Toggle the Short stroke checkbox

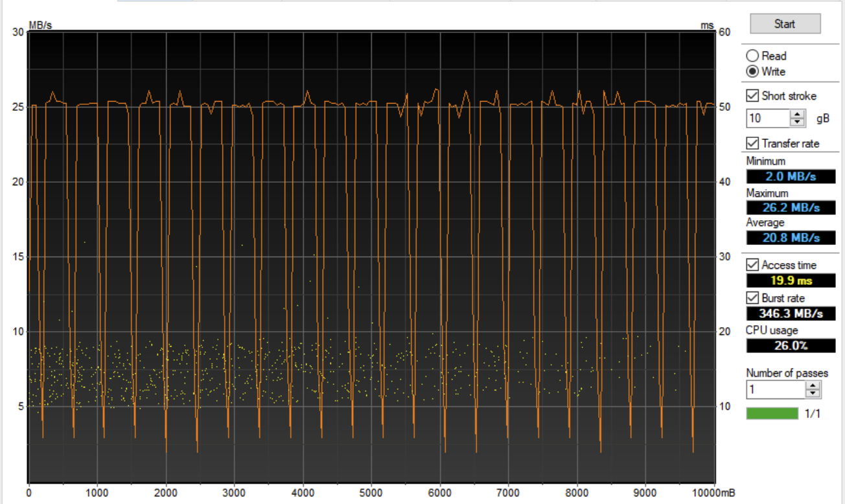[x=752, y=96]
